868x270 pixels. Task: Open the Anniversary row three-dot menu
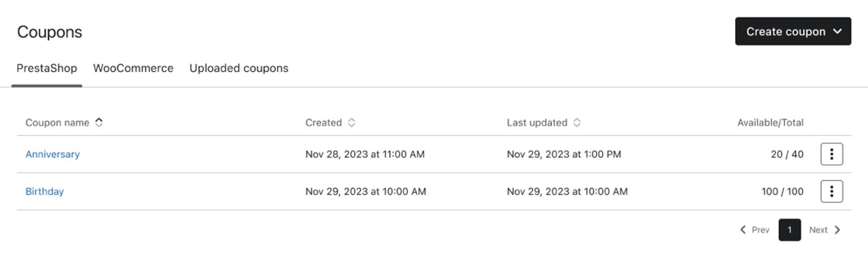click(x=832, y=154)
